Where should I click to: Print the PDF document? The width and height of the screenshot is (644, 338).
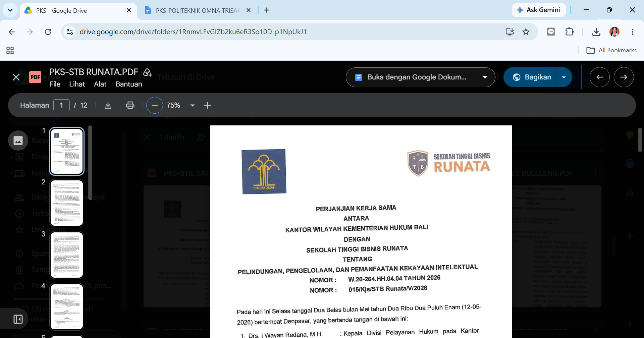coord(130,105)
